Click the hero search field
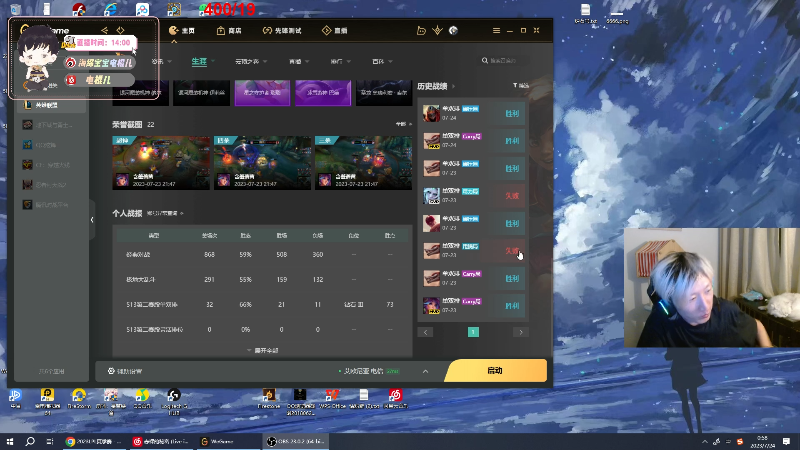The height and width of the screenshot is (450, 800). 505,61
